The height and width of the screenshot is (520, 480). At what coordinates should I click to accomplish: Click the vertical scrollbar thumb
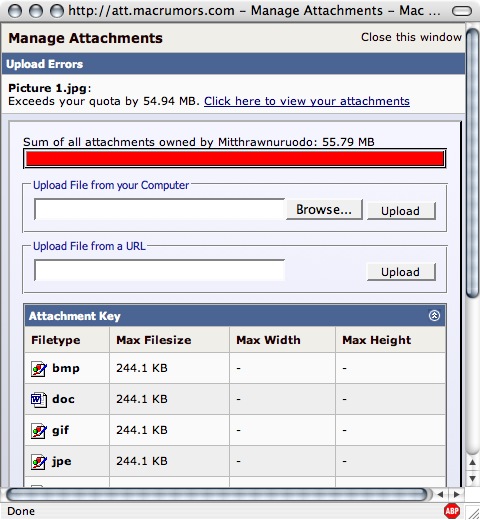[473, 163]
